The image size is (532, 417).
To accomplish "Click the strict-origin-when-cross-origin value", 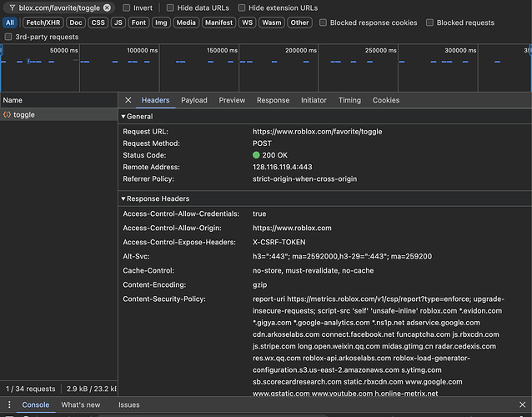I will click(x=304, y=178).
